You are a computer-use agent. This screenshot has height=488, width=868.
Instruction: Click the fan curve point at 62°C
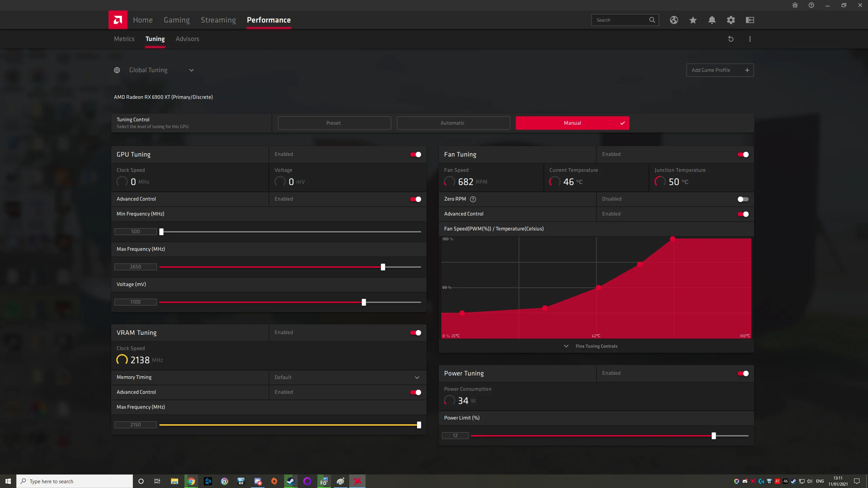tap(598, 288)
